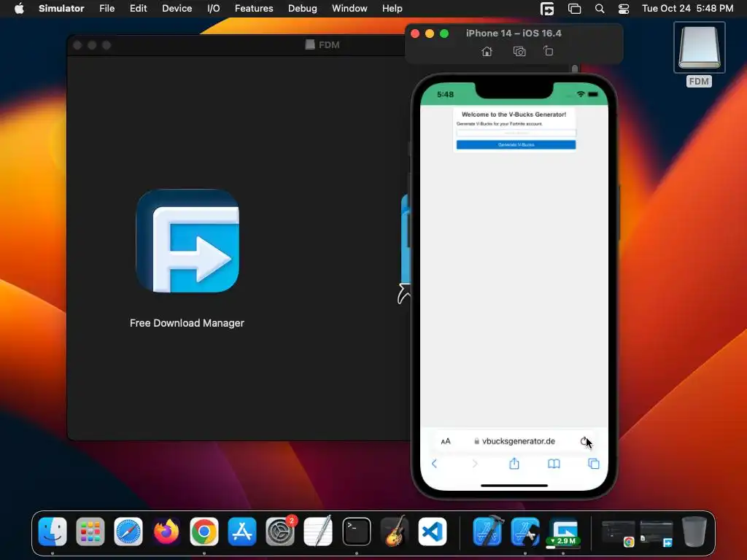The width and height of the screenshot is (747, 560).
Task: Go back in the iPhone Safari browser
Action: click(434, 463)
